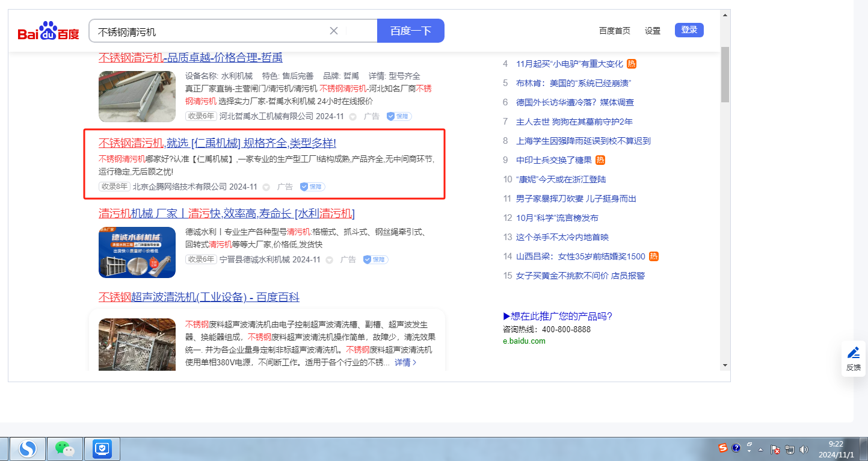Expand 详情 on the Baidu Baike result
The height and width of the screenshot is (461, 868).
point(405,362)
